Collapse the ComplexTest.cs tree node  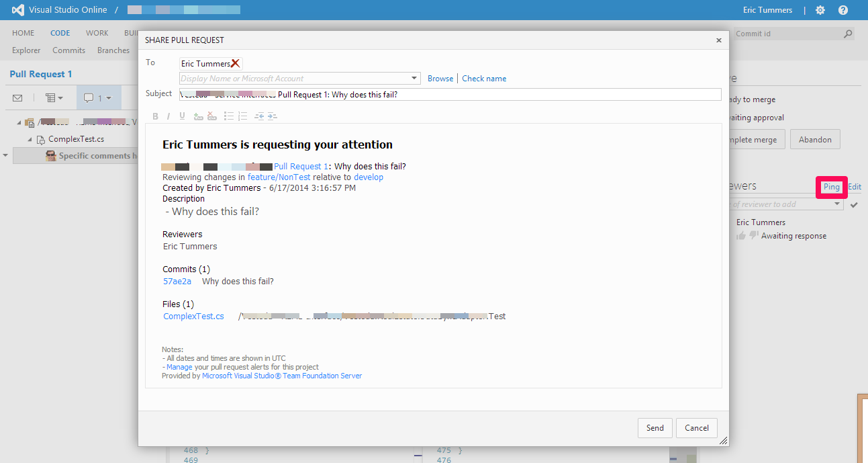(30, 140)
